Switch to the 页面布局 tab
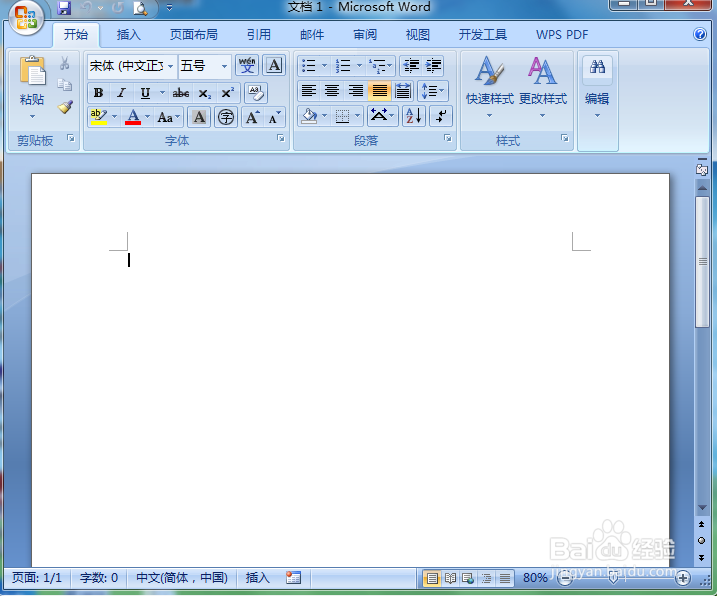The height and width of the screenshot is (596, 717). [193, 35]
